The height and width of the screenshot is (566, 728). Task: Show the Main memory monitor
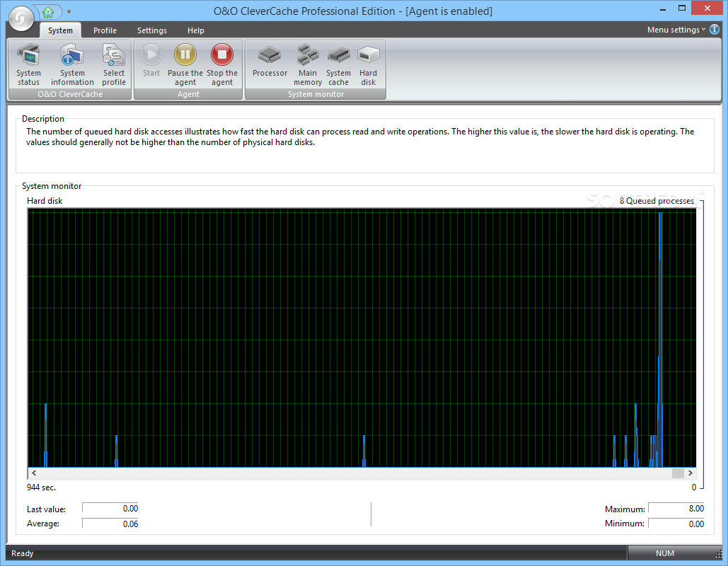coord(307,64)
